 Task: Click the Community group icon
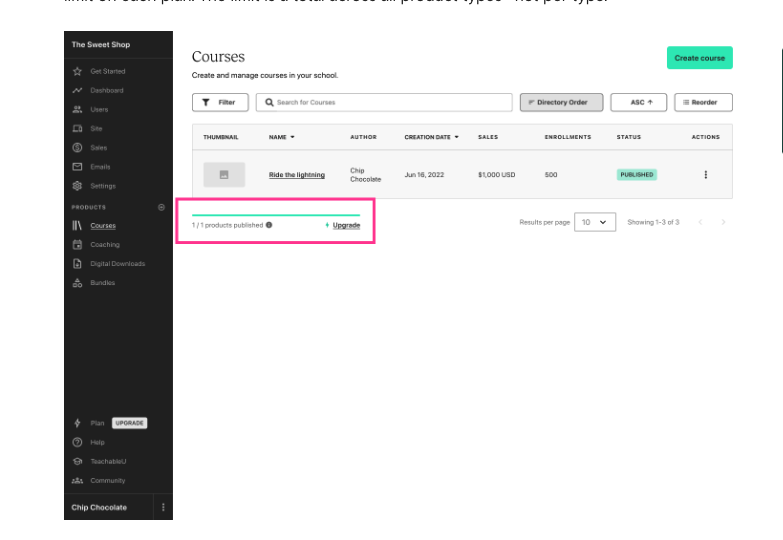pos(77,481)
